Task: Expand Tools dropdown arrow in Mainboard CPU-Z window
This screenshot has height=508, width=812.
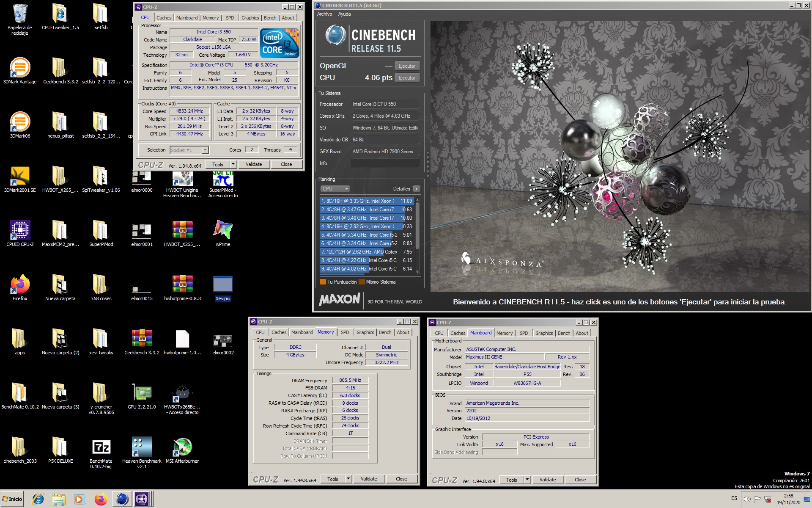Action: click(527, 480)
